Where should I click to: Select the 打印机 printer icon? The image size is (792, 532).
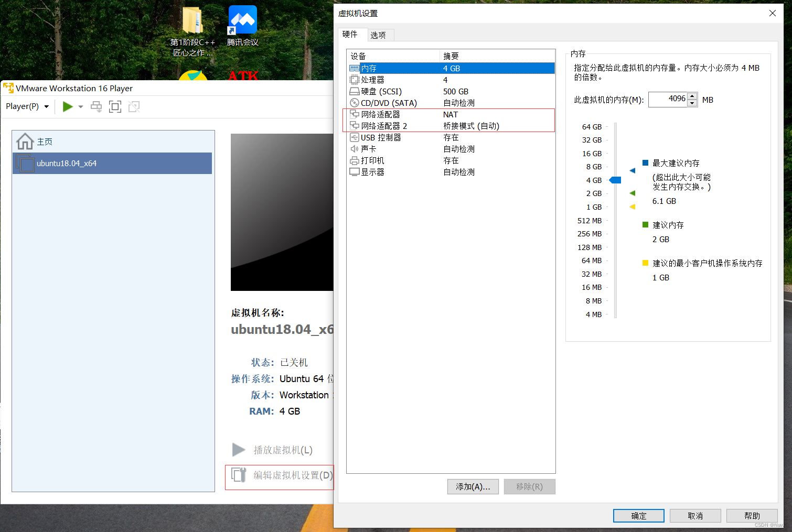(x=355, y=160)
